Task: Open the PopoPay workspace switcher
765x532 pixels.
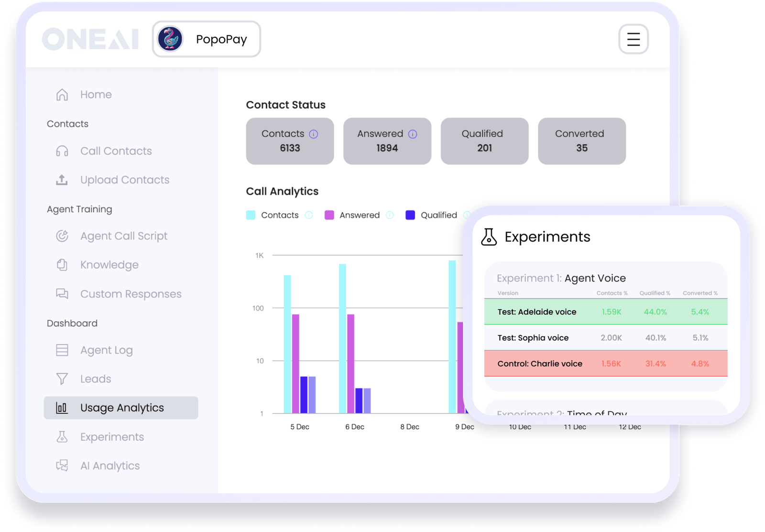Action: coord(206,39)
